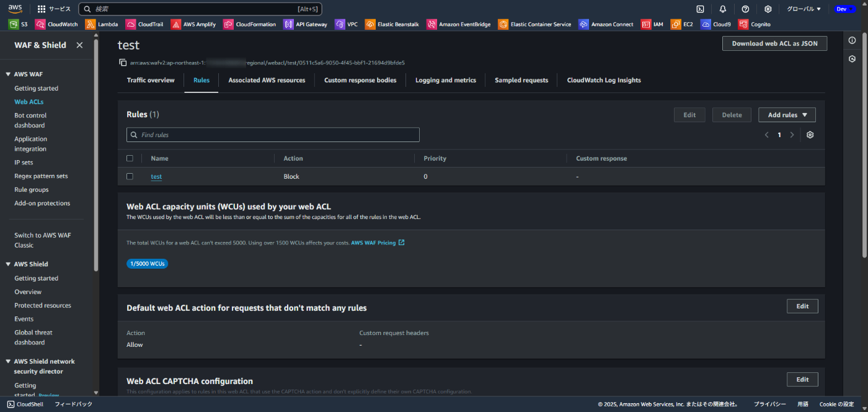Open the notifications bell icon
Image resolution: width=868 pixels, height=412 pixels.
723,9
